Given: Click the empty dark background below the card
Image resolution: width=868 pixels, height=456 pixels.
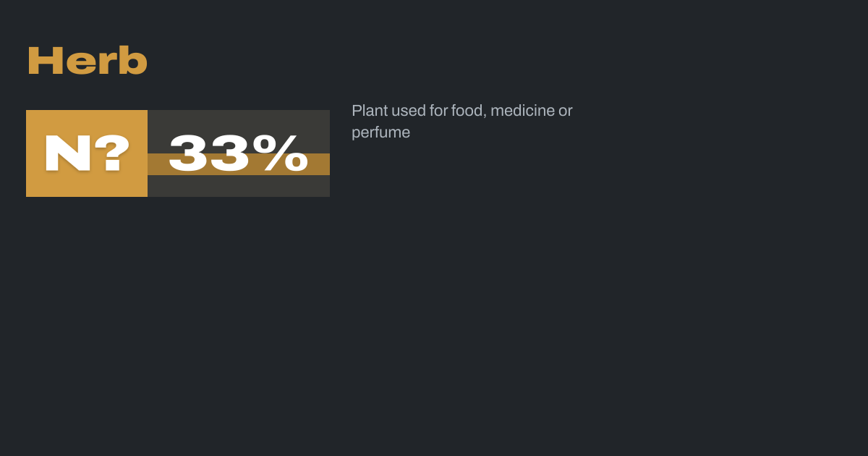Looking at the screenshot, I should click(x=434, y=326).
